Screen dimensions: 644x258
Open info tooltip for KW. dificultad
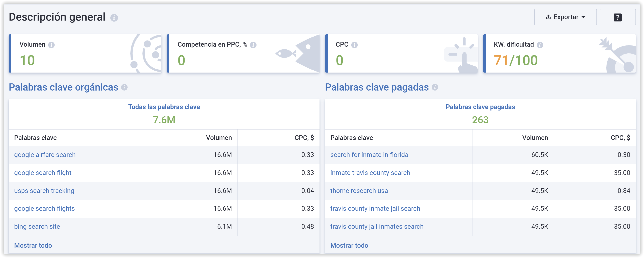point(540,45)
